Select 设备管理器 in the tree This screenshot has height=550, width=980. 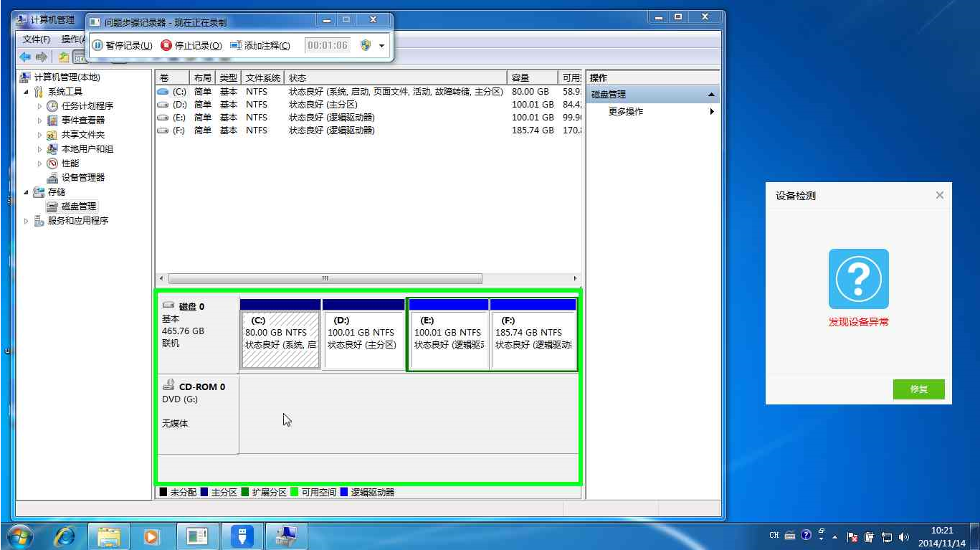click(82, 178)
